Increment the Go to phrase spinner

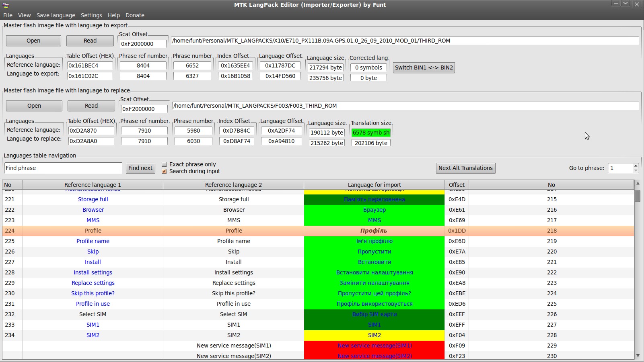(636, 166)
